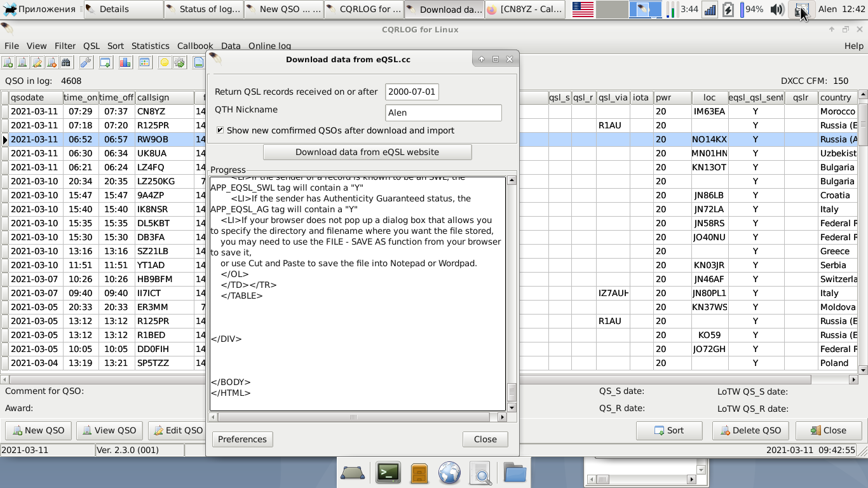
Task: Open the blue folder in the dock
Action: (515, 473)
